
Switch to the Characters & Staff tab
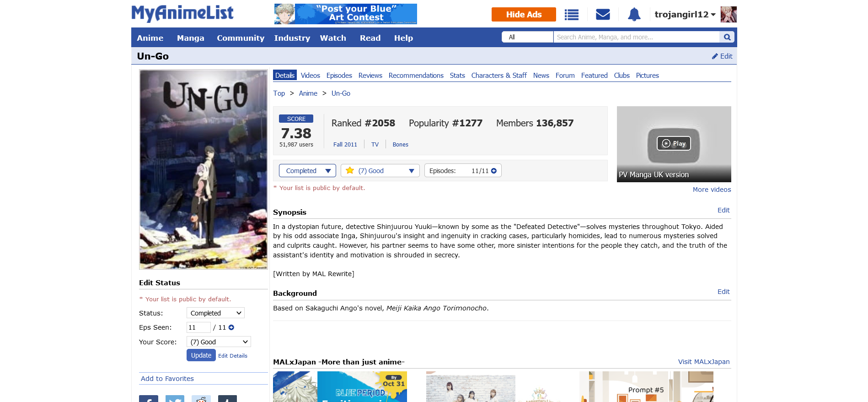(x=499, y=76)
